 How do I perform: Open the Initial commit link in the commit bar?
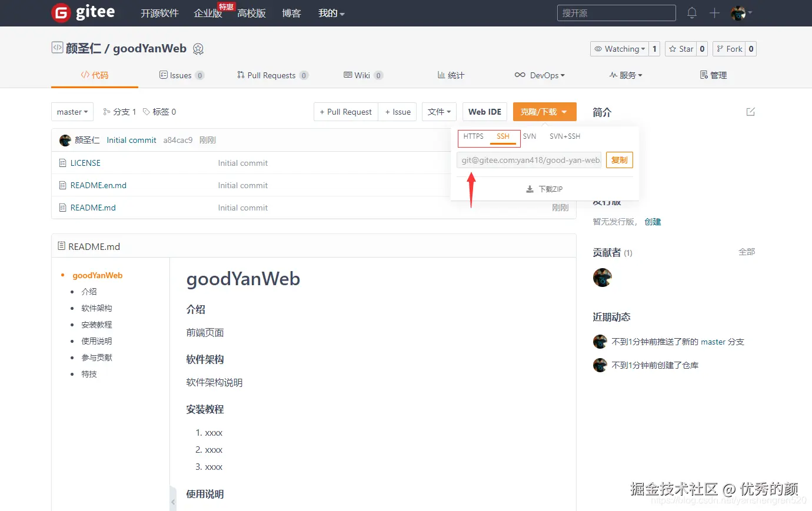pyautogui.click(x=131, y=140)
